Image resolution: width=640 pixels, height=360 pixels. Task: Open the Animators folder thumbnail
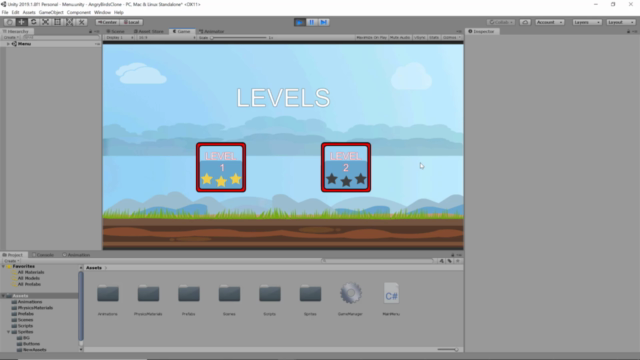[x=108, y=293]
